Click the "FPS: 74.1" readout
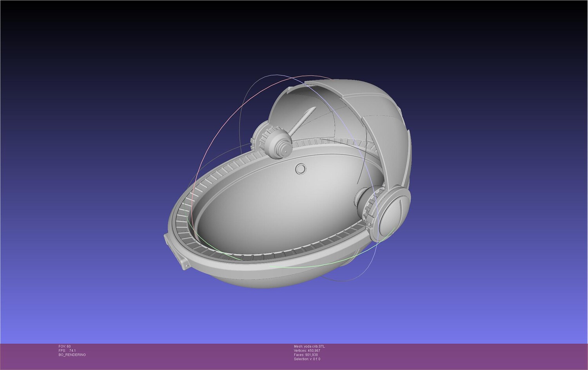Screen dimensions: 588x370 tap(67, 351)
